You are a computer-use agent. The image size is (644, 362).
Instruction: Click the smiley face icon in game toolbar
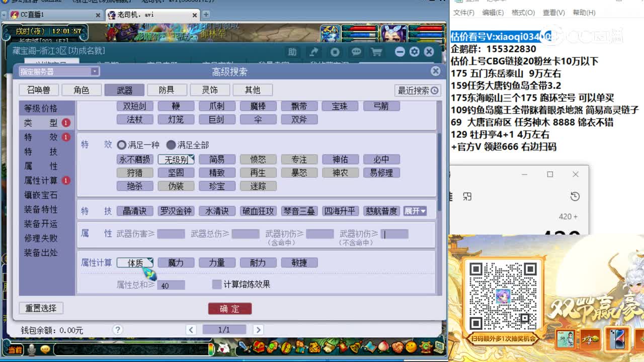(x=411, y=347)
